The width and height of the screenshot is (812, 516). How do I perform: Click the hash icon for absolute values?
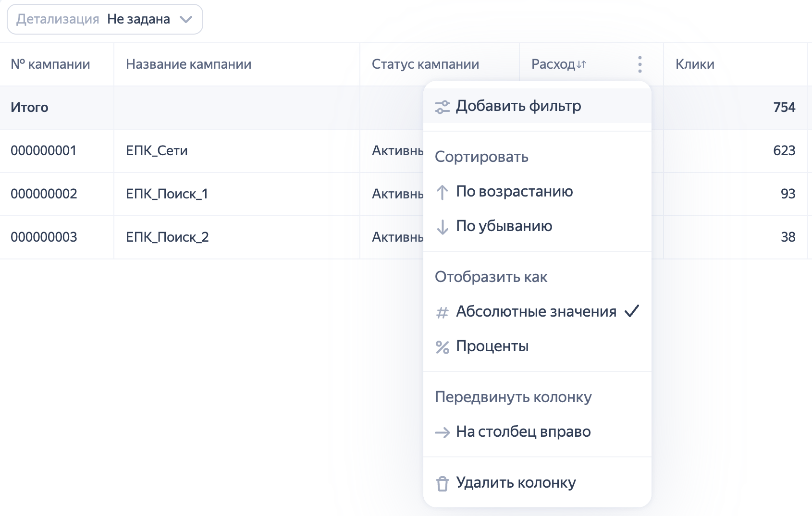pyautogui.click(x=442, y=312)
